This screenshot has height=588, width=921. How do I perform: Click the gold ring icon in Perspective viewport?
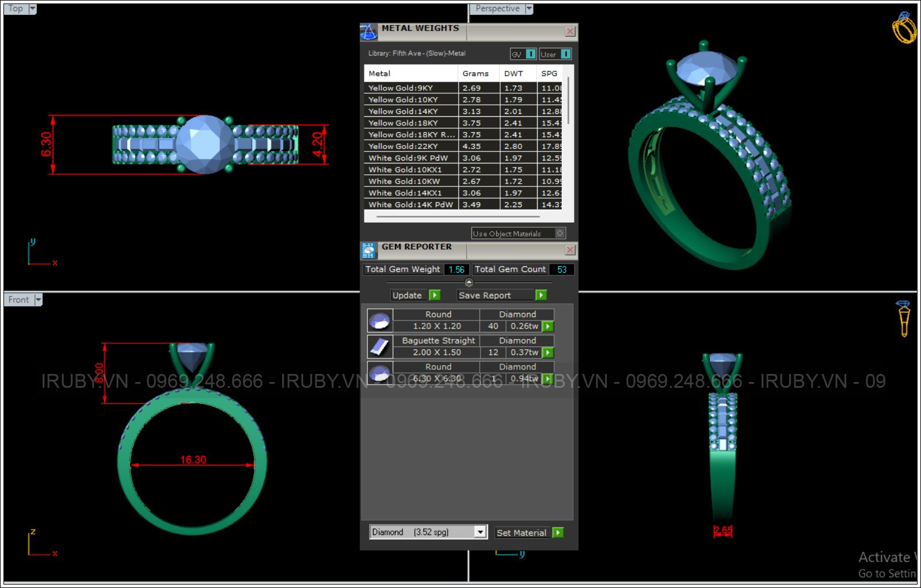(x=904, y=27)
